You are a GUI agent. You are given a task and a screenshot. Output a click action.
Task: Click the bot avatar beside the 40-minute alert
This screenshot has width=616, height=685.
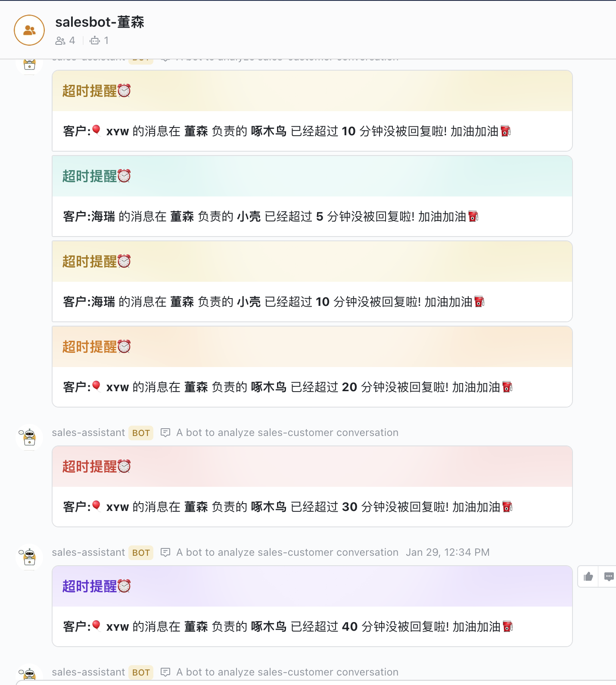[29, 557]
